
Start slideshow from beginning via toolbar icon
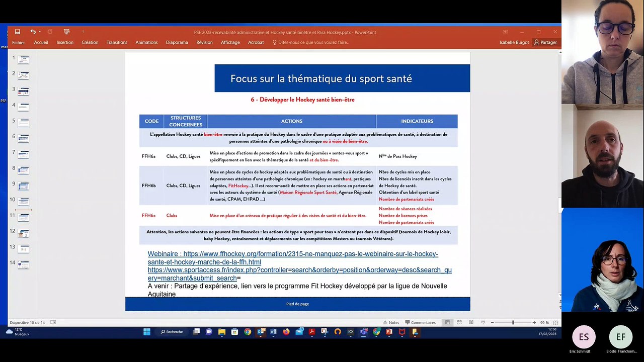tap(66, 32)
